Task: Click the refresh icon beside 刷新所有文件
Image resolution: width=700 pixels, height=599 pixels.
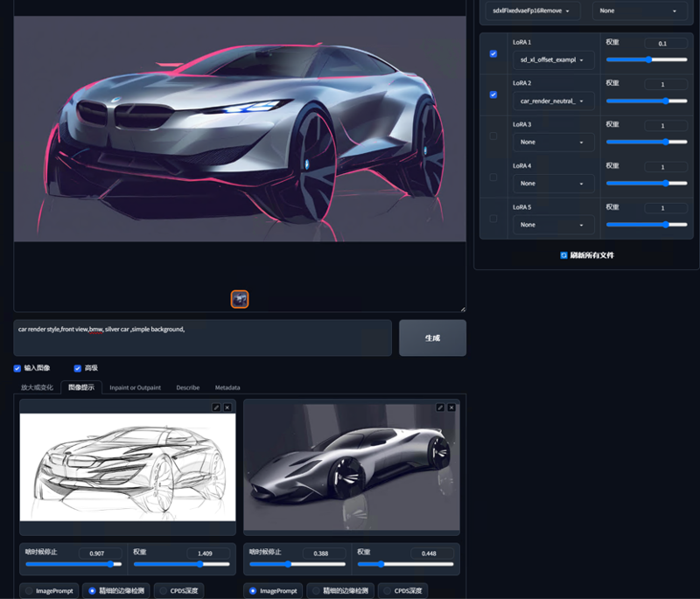Action: click(x=563, y=255)
